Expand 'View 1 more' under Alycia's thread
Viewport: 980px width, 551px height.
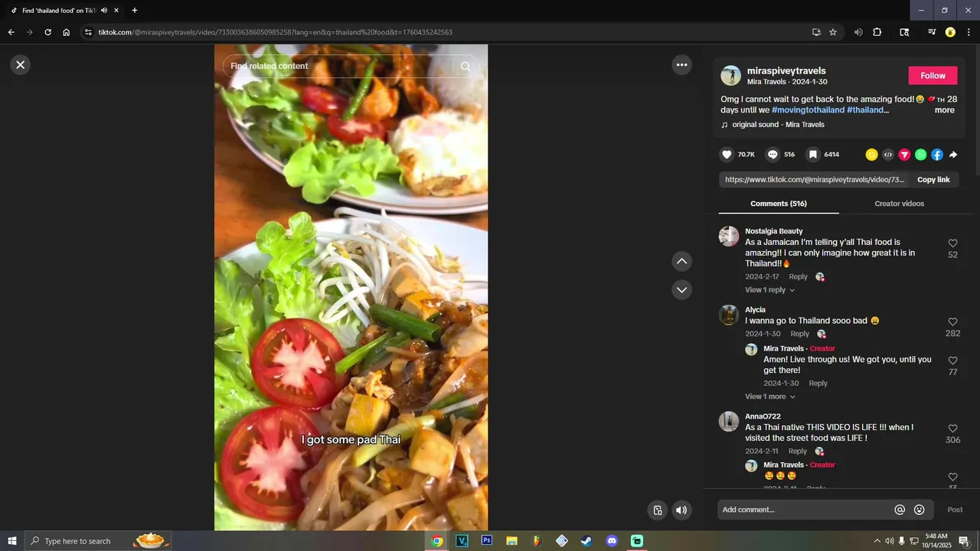(x=770, y=396)
